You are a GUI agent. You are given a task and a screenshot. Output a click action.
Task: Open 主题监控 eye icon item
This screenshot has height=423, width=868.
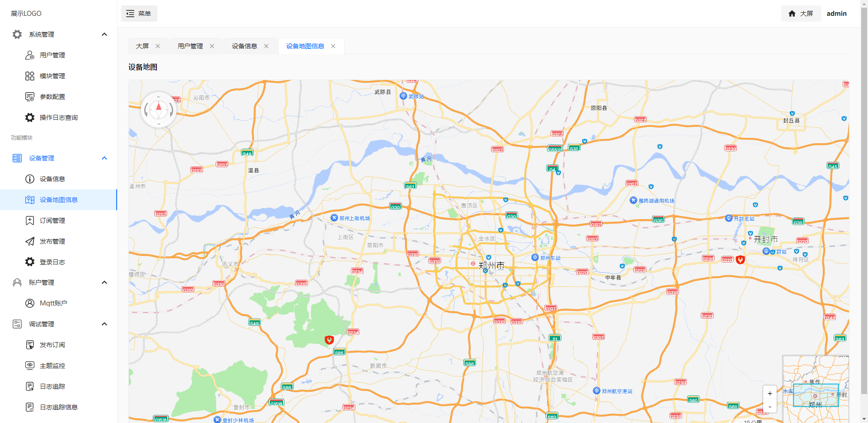click(x=30, y=366)
